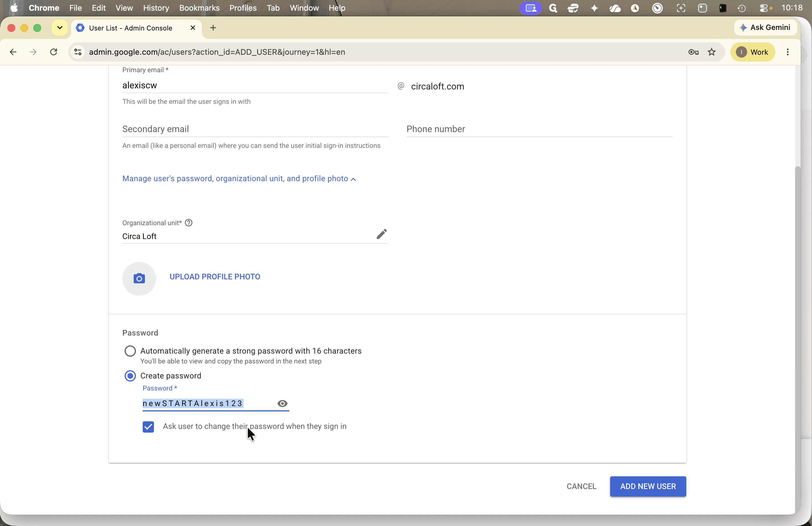Click the Secondary email field

click(x=255, y=129)
